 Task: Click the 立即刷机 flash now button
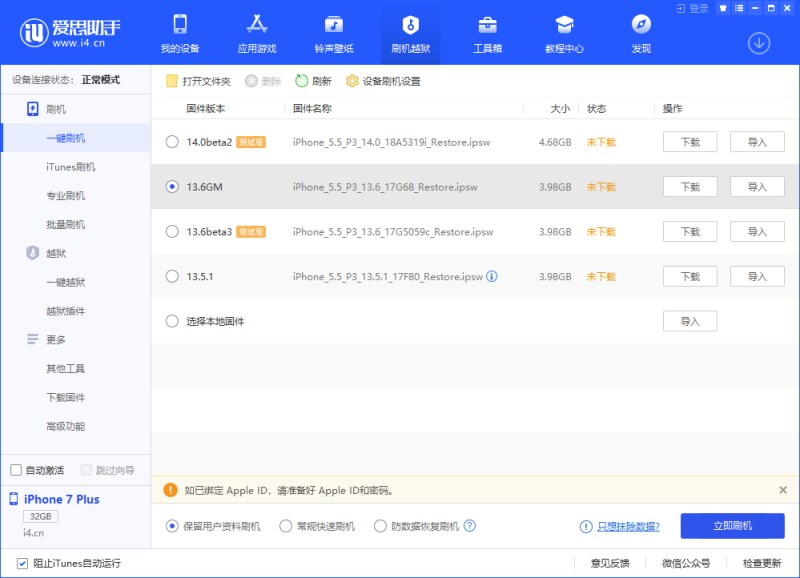pyautogui.click(x=732, y=526)
